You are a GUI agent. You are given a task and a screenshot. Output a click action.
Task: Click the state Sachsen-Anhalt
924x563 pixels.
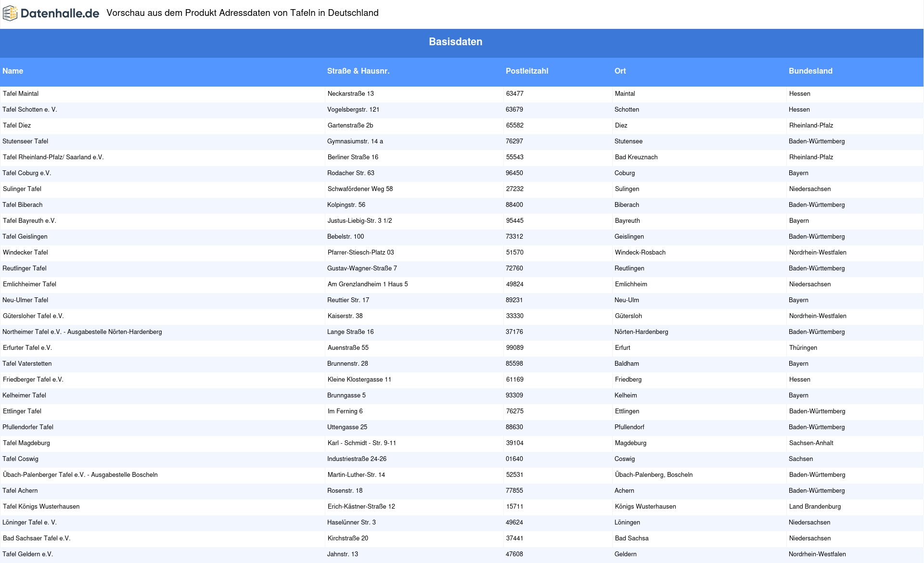(x=811, y=443)
